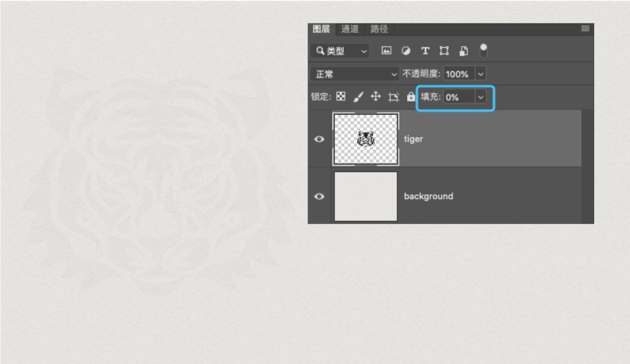Select the background layer thumbnail

pyautogui.click(x=366, y=197)
